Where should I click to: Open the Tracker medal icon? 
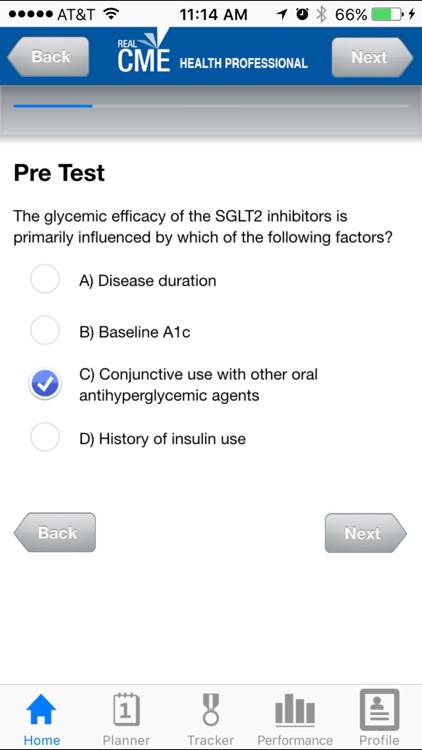tap(211, 709)
